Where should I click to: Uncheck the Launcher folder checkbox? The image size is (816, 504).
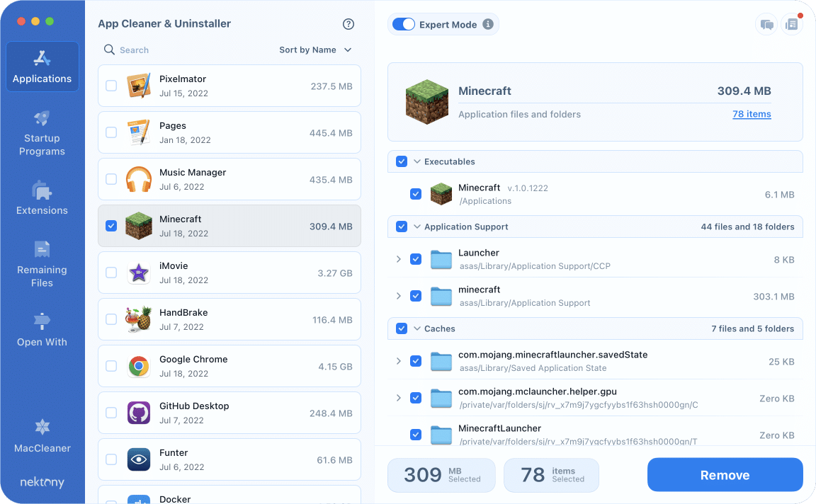point(416,259)
